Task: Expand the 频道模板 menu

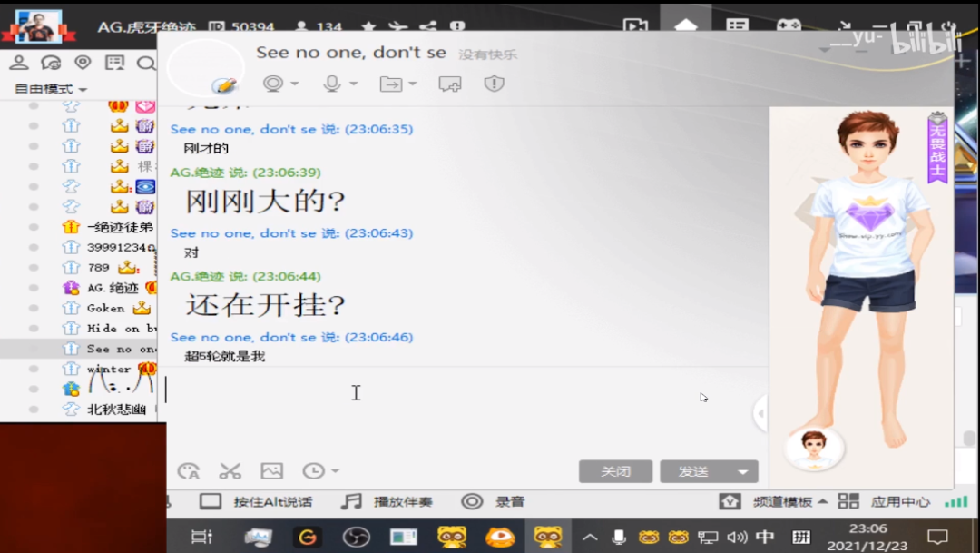Action: click(790, 501)
